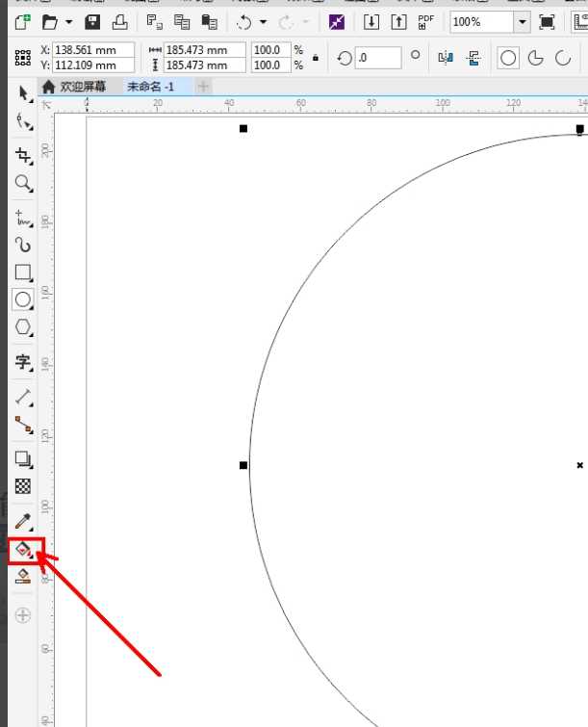This screenshot has width=588, height=727.
Task: Expand the Open folder dropdown arrow
Action: click(68, 21)
